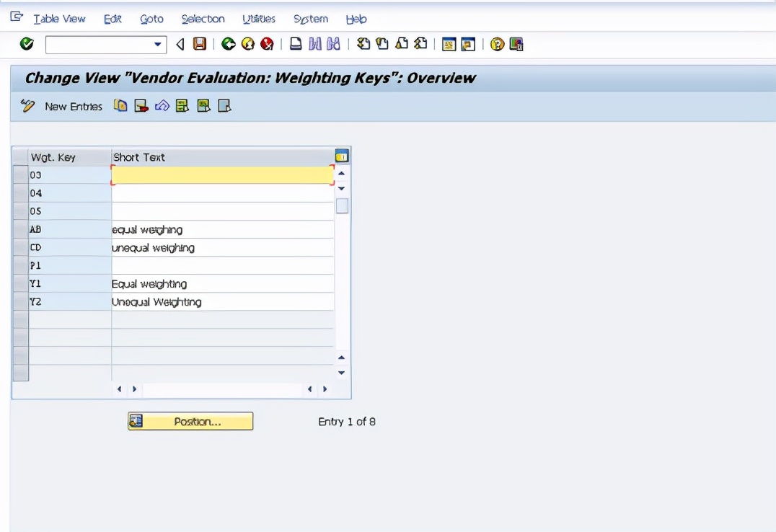Create a new SAP session via toolbar icon
Screen dimensions: 776x532
(448, 44)
